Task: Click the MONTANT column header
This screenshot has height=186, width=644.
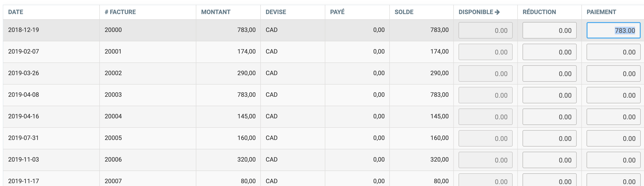Action: pos(216,12)
